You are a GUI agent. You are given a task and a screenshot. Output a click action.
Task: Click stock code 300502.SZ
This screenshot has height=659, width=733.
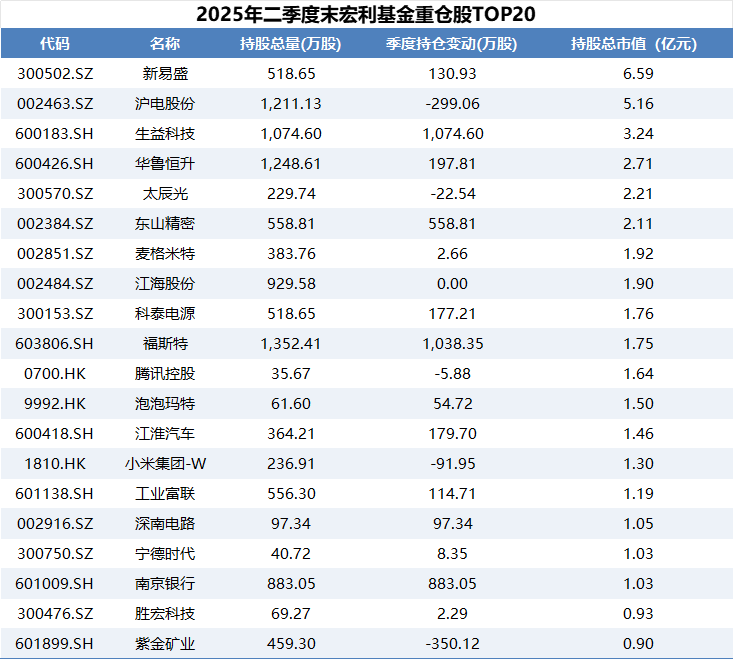55,73
